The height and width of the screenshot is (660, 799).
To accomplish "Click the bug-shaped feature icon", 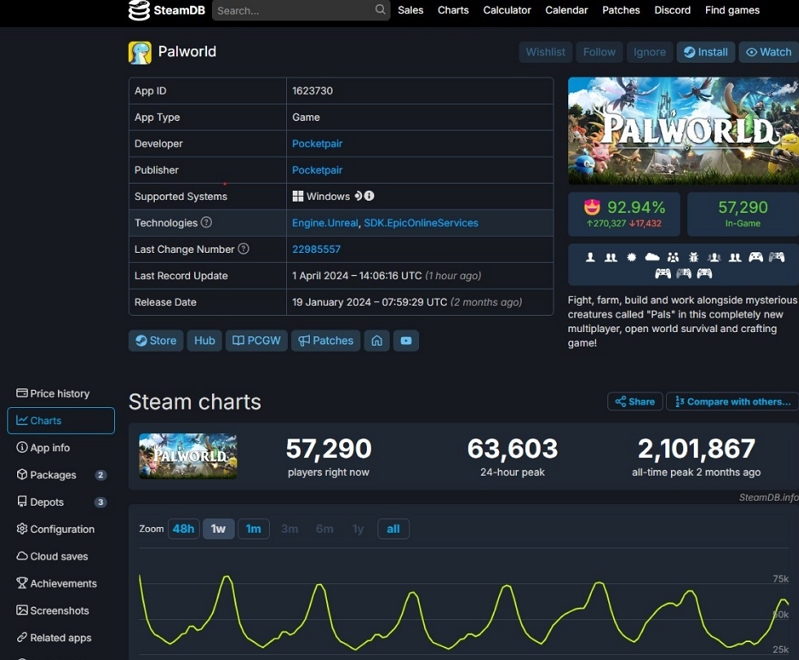I will pos(694,257).
